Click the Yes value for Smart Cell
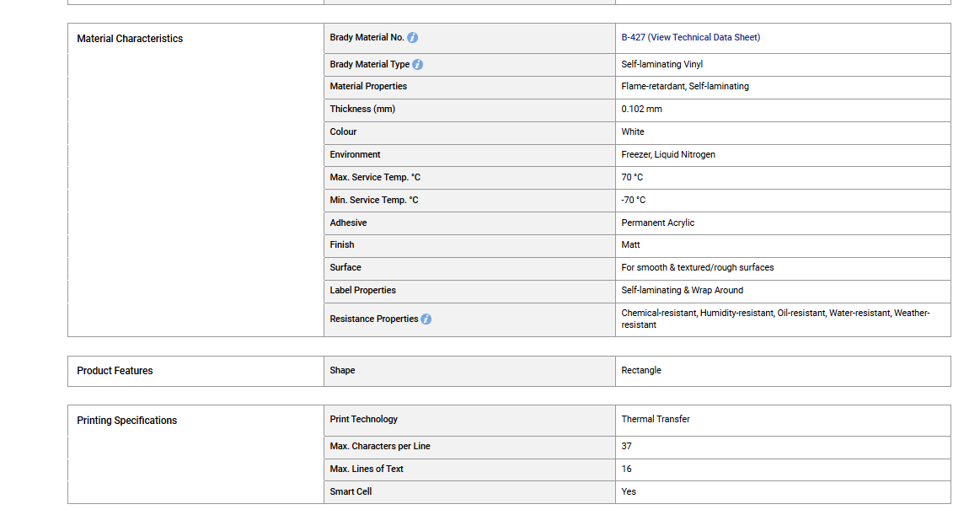The width and height of the screenshot is (980, 515). [629, 491]
